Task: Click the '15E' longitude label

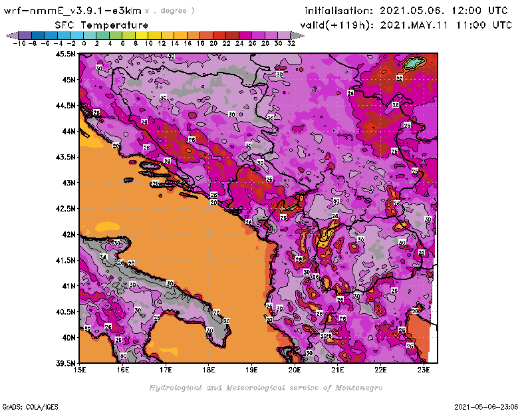Action: coord(80,370)
